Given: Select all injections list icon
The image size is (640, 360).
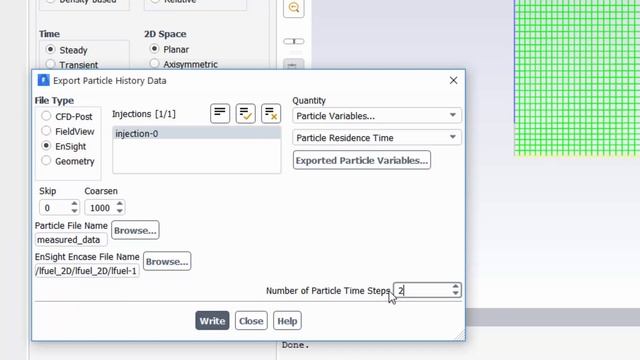Looking at the screenshot, I should [220, 113].
